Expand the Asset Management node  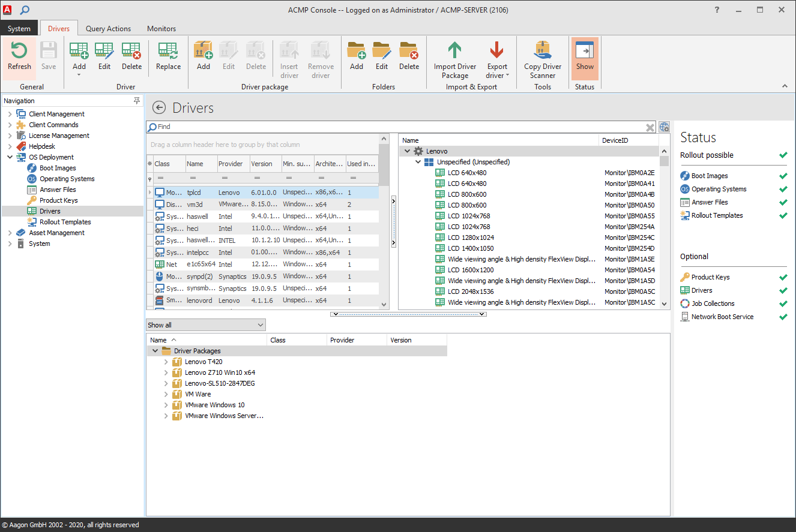[10, 233]
